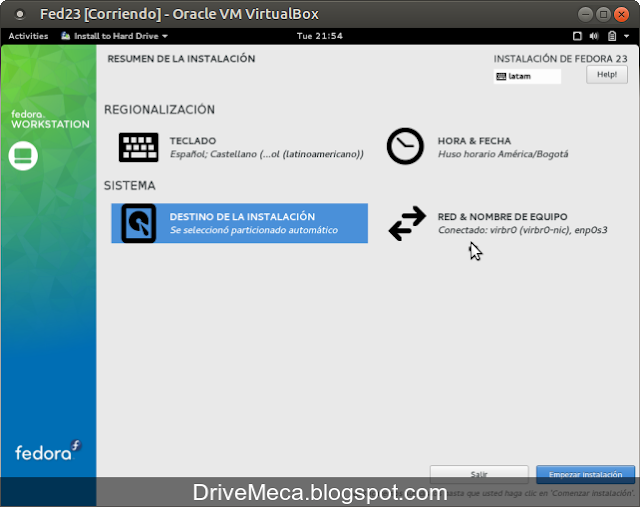Close the VirtualBox window
The image size is (640, 507).
tap(621, 15)
